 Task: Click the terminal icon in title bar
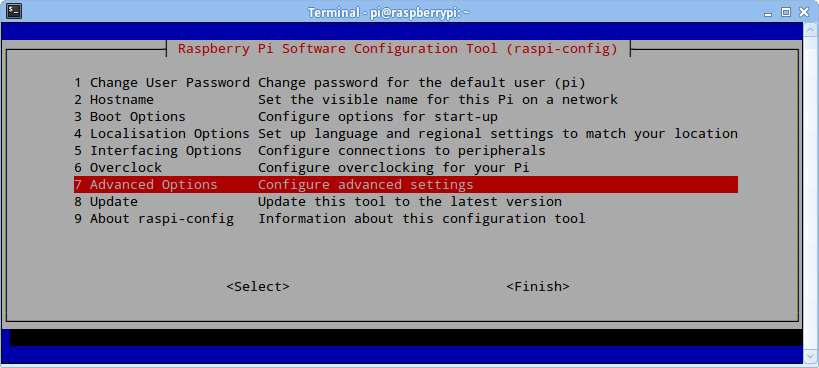(x=14, y=11)
